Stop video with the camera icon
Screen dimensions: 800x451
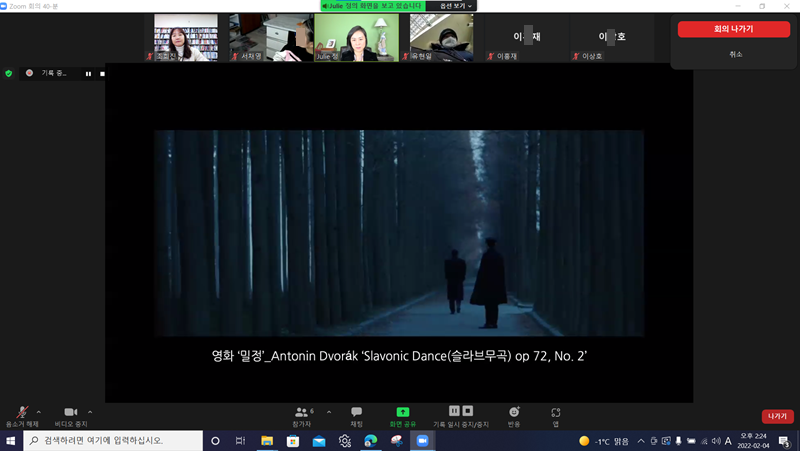(71, 412)
